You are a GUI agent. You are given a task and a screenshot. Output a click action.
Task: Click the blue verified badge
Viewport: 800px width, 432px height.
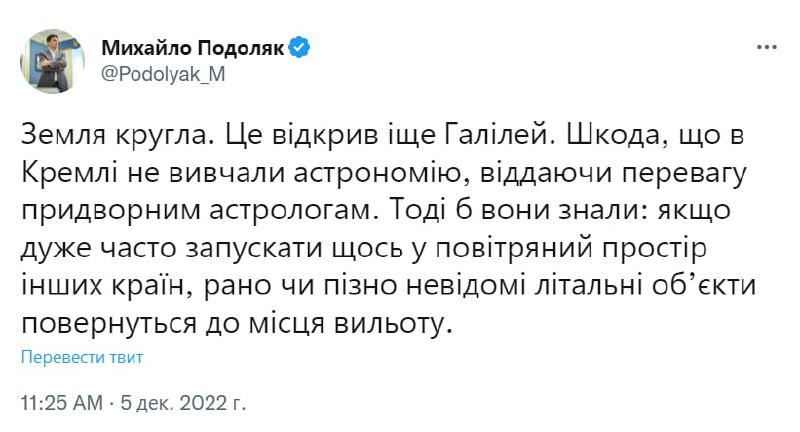(x=298, y=46)
